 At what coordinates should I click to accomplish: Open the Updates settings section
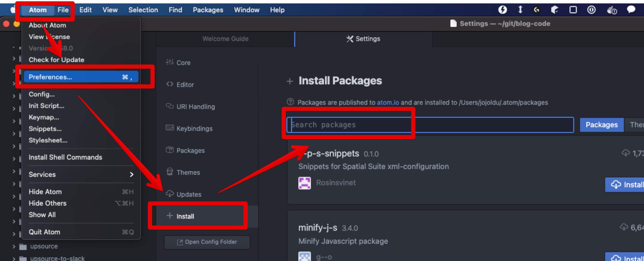click(x=184, y=194)
